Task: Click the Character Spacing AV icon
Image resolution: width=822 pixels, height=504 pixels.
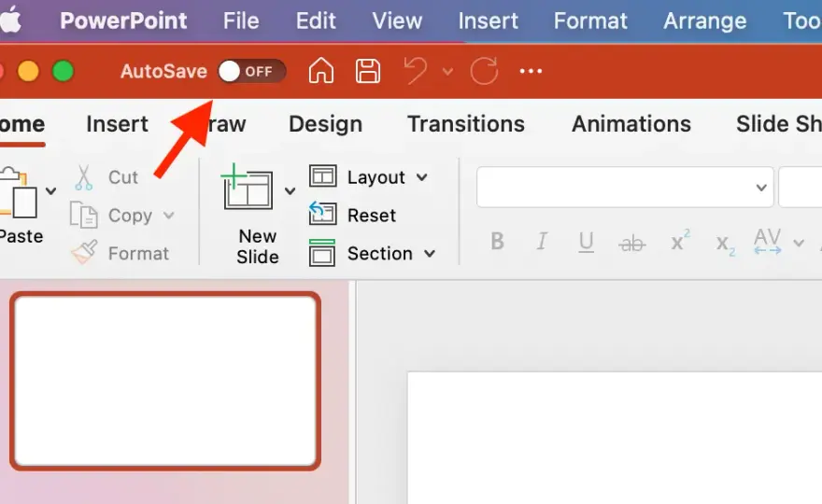Action: tap(768, 242)
